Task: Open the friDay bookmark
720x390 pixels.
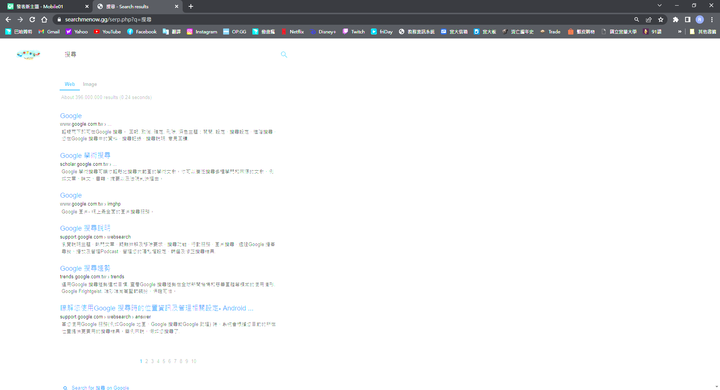Action: 382,32
